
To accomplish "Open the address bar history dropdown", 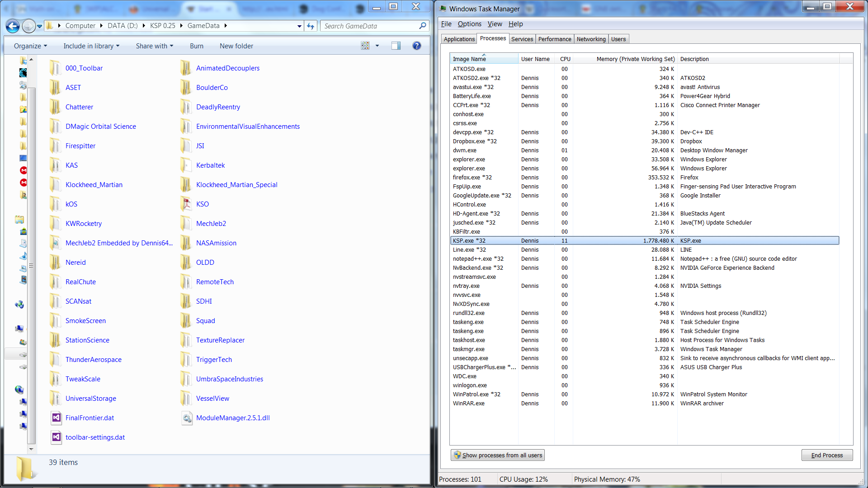I will point(299,26).
